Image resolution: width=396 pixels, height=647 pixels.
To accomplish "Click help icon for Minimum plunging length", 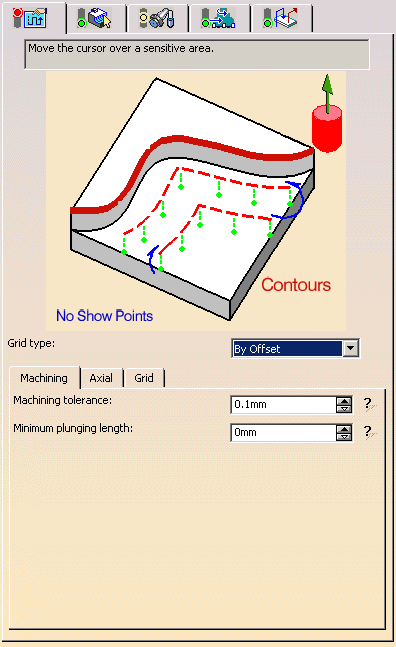I will click(369, 432).
